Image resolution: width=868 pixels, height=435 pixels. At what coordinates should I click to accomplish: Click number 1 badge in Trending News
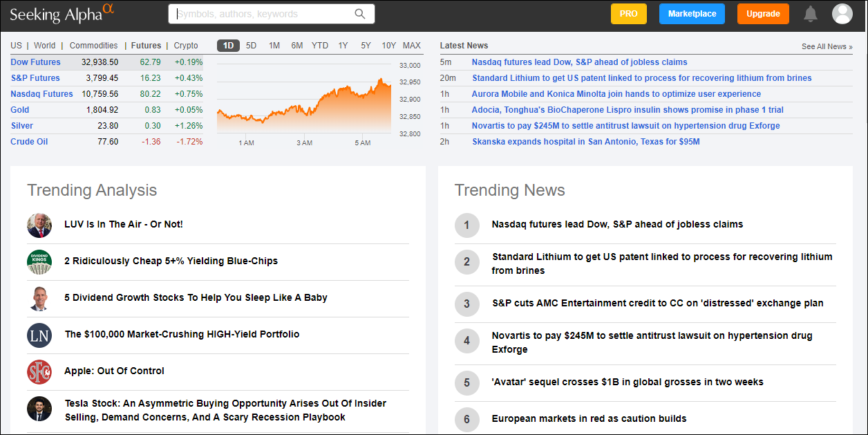point(466,225)
